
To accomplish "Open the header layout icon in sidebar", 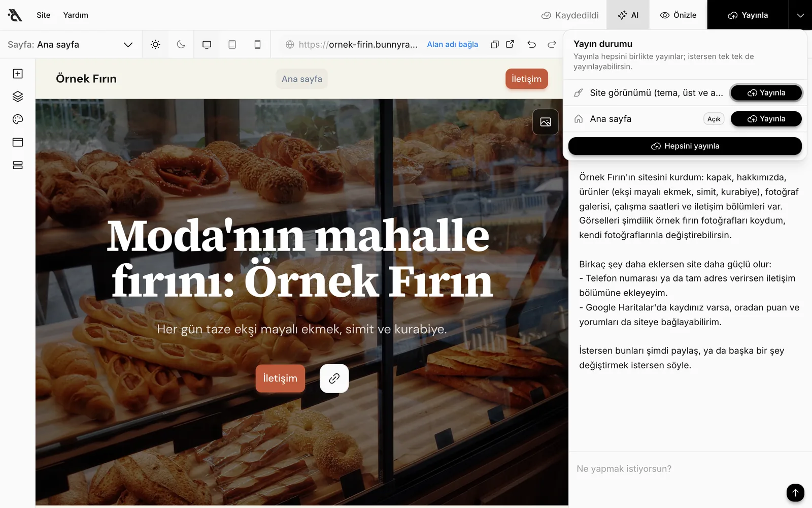I will (18, 142).
